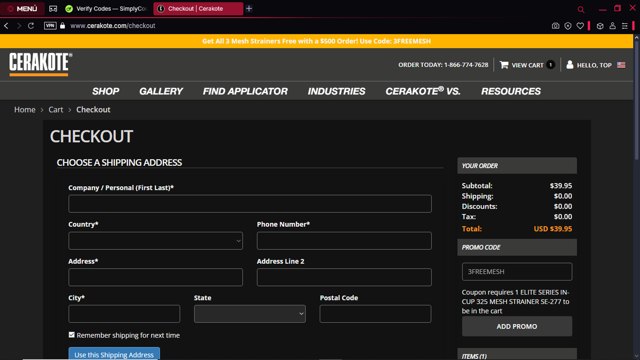This screenshot has width=640, height=360.
Task: Open the Gallery menu
Action: coord(161,91)
